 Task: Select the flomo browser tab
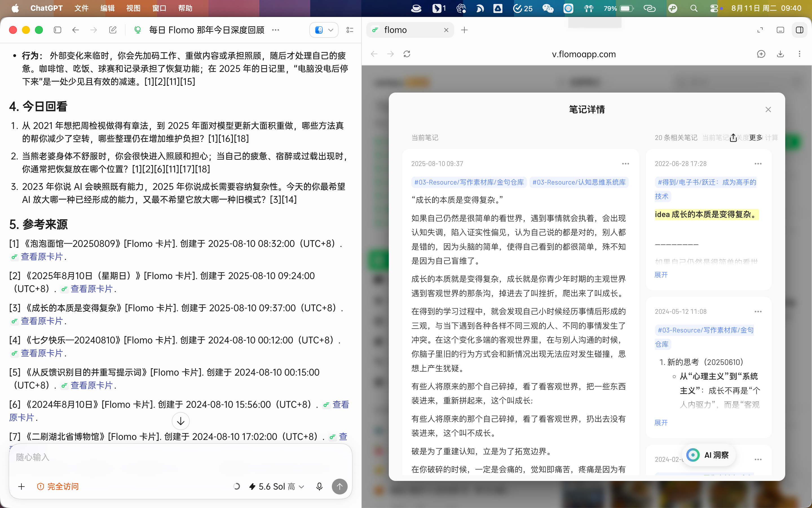click(x=410, y=30)
